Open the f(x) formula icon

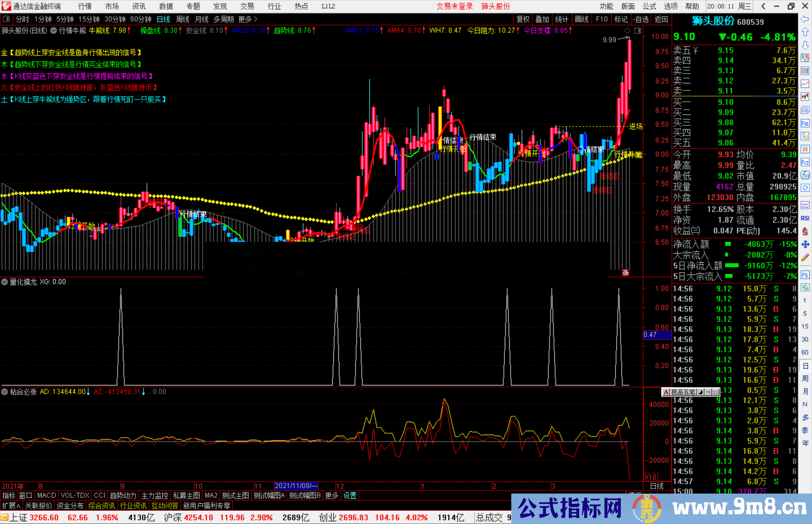click(x=805, y=175)
